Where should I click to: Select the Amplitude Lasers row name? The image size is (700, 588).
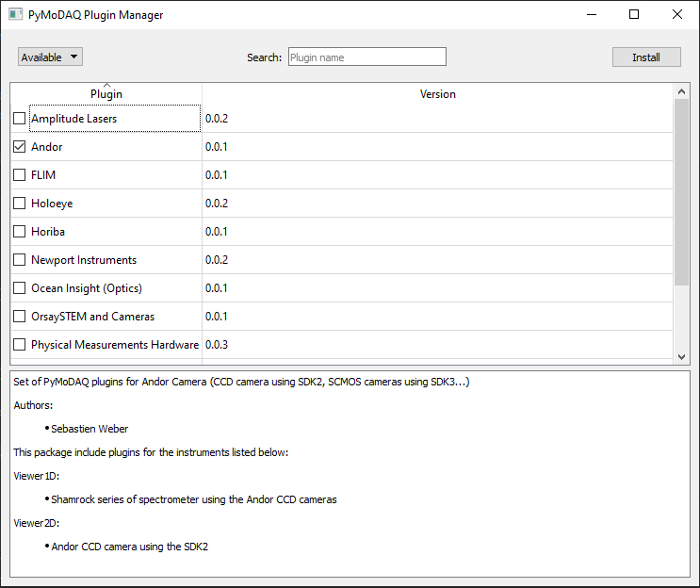point(74,119)
